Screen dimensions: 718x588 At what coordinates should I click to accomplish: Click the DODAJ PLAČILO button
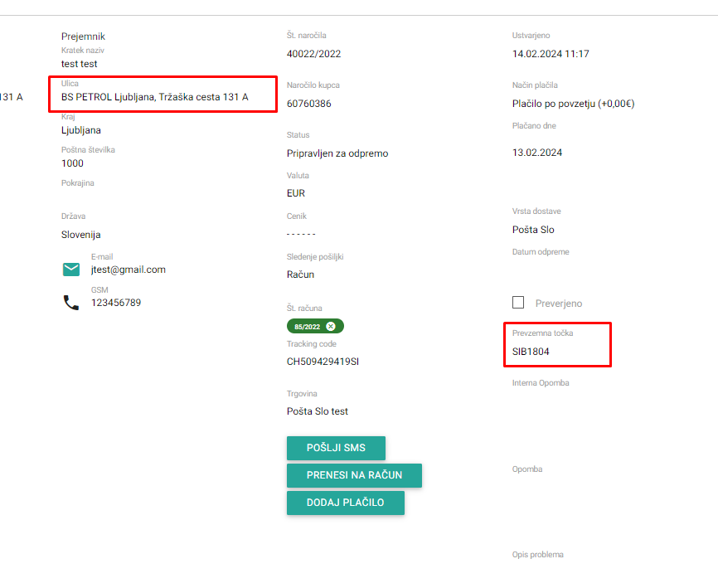[346, 503]
